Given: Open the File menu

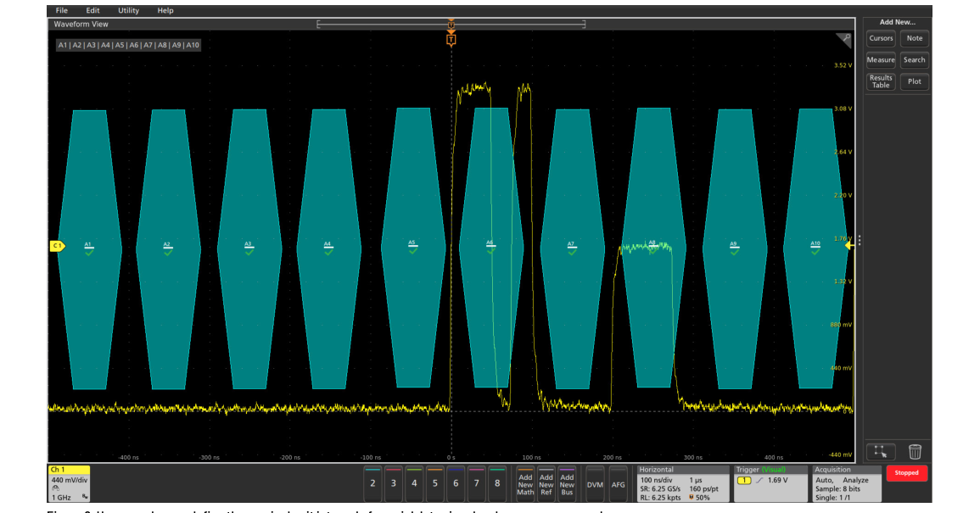Looking at the screenshot, I should coord(62,11).
